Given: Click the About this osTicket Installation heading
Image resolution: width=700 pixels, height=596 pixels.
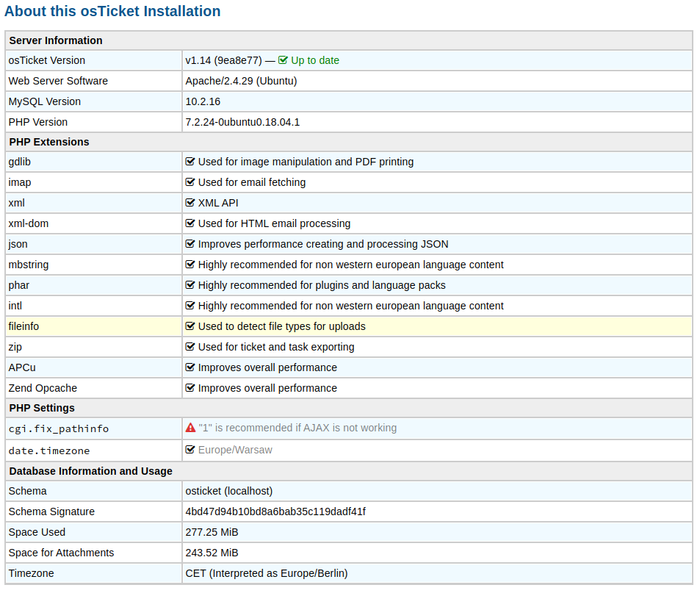Looking at the screenshot, I should pyautogui.click(x=112, y=11).
